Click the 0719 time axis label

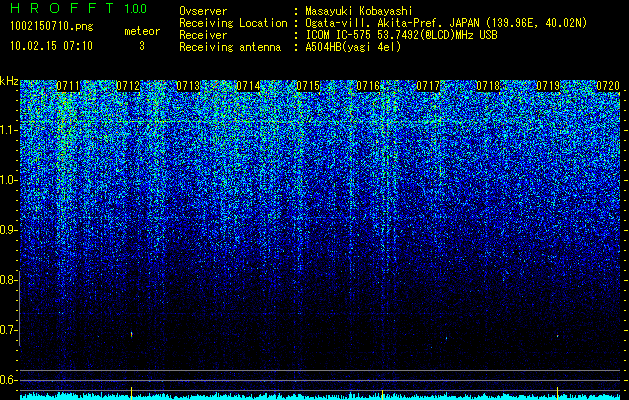[548, 86]
